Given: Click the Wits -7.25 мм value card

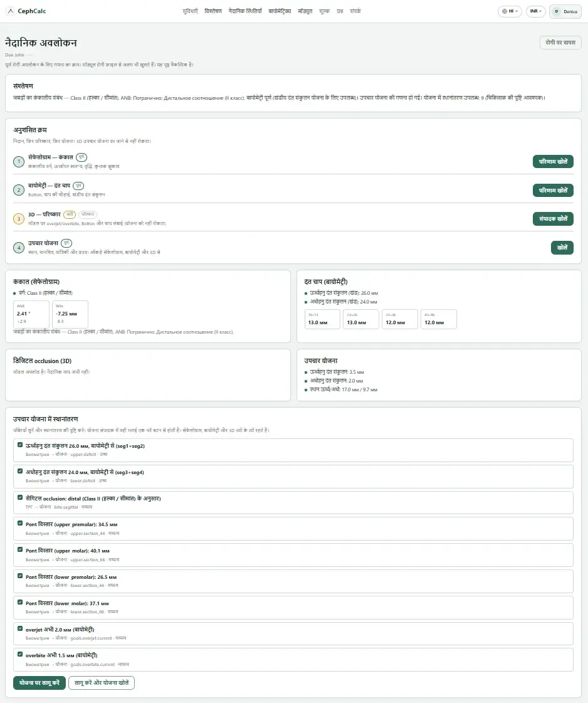Looking at the screenshot, I should click(x=70, y=314).
